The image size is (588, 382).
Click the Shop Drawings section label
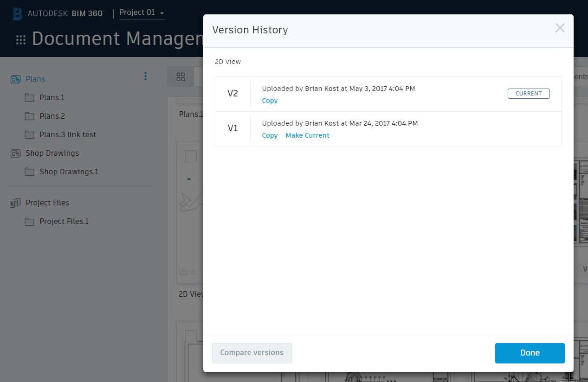[52, 153]
